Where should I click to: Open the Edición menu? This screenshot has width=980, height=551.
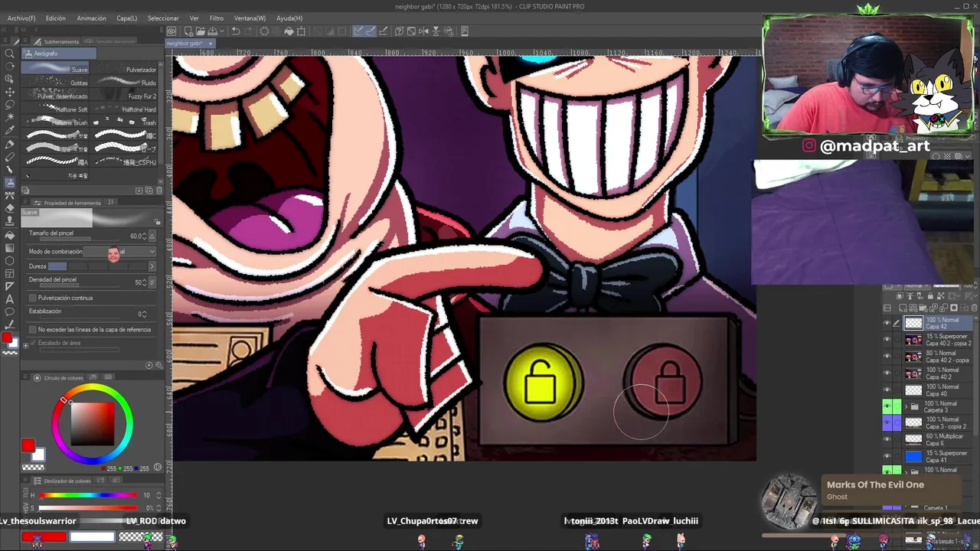click(56, 18)
